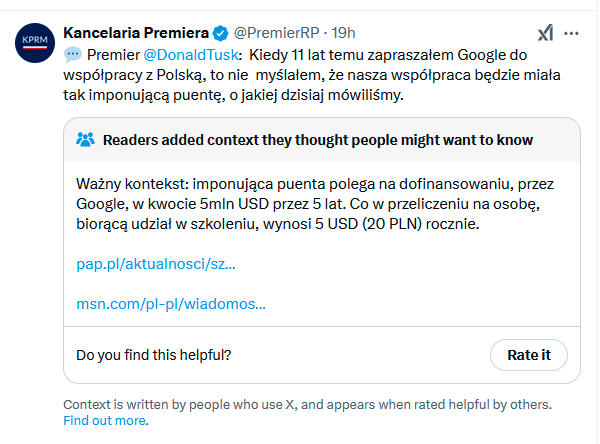Screen dimensions: 600x444
Task: Click the word 'Premier' before the mention
Action: pyautogui.click(x=113, y=55)
